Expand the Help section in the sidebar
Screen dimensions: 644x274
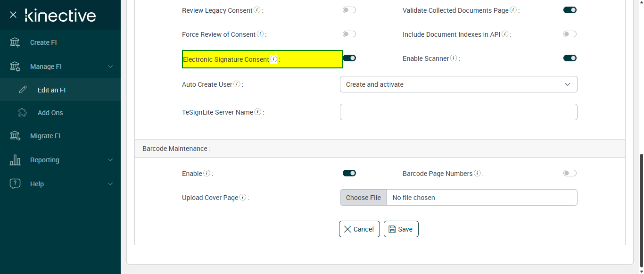click(x=60, y=184)
